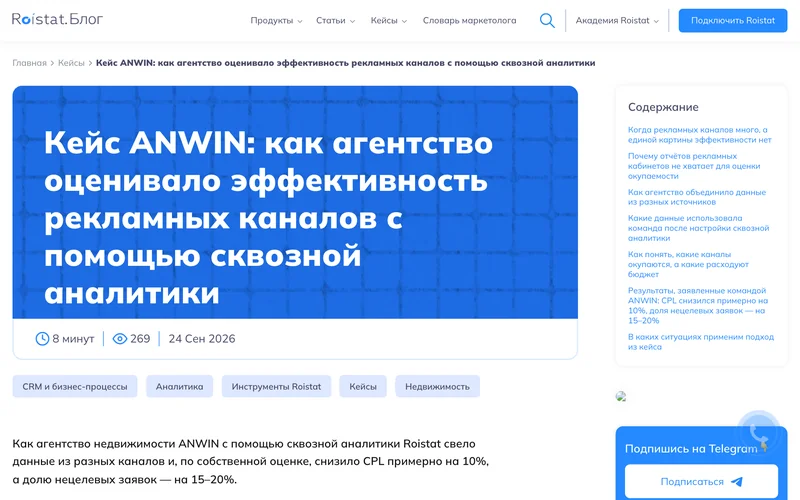Expand the Кейсы menu chevron
This screenshot has width=800, height=500.
click(x=404, y=21)
